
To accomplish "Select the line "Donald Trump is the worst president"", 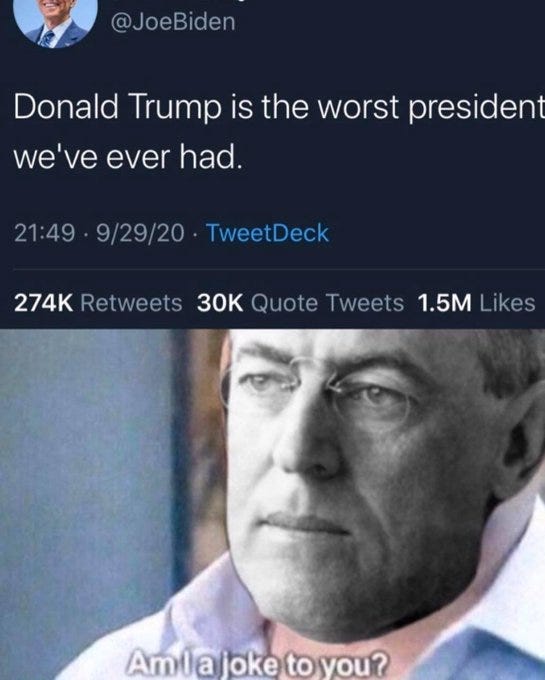I will pos(279,107).
